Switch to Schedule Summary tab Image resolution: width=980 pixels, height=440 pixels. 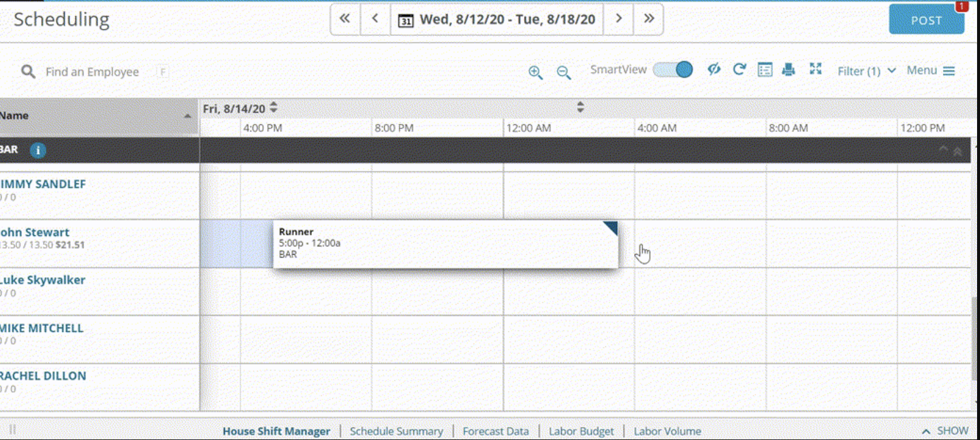[x=396, y=431]
